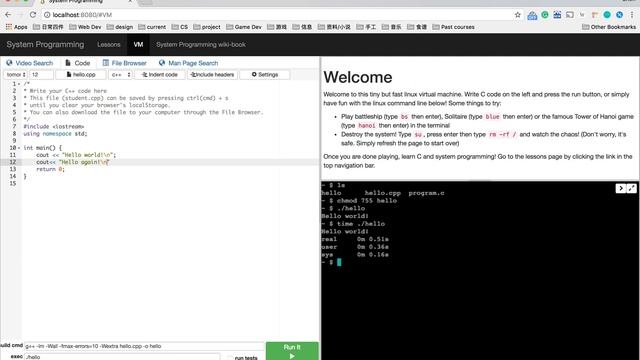Click the site info icon beside localhost

tap(47, 15)
